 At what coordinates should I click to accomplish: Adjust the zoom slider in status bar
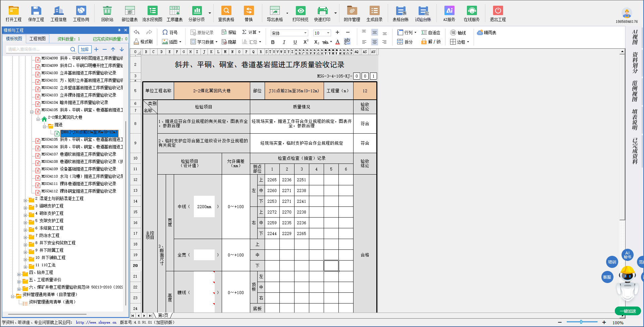[581, 322]
